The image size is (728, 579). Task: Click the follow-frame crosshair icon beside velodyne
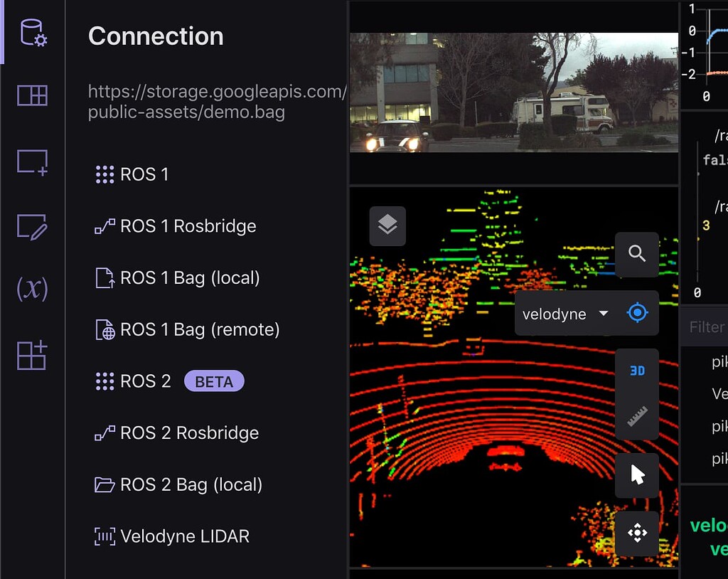click(638, 313)
